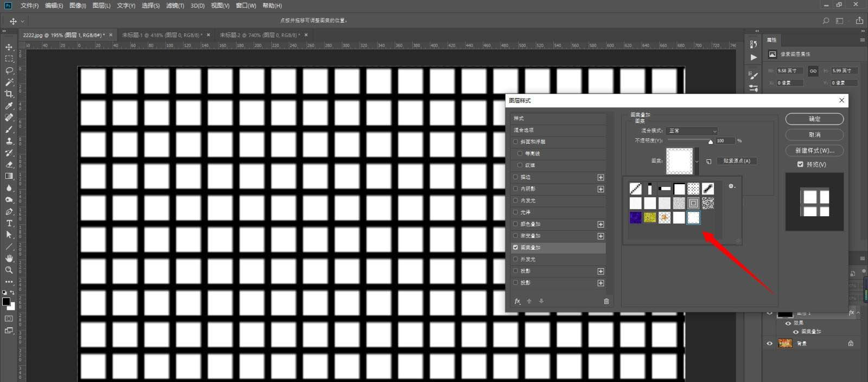Select the History Brush tool
This screenshot has width=868, height=382.
(9, 153)
